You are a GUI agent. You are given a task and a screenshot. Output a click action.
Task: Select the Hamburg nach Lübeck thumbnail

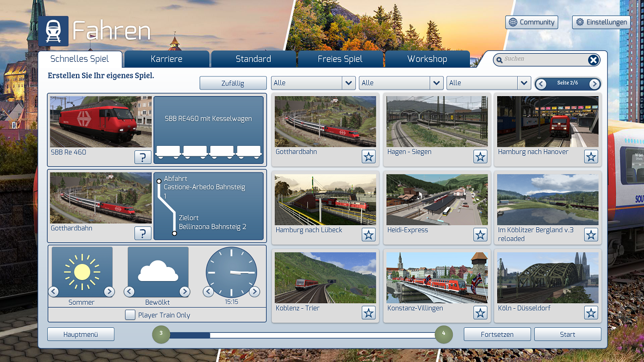click(x=326, y=200)
